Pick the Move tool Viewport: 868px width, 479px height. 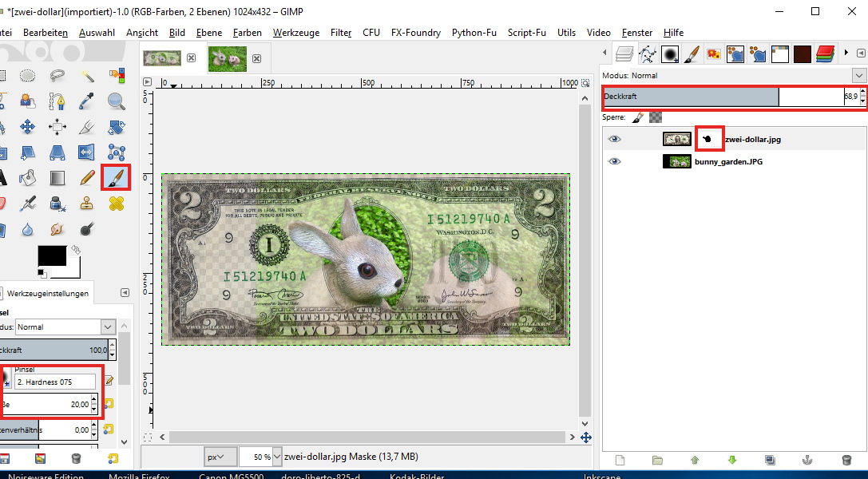pyautogui.click(x=27, y=127)
